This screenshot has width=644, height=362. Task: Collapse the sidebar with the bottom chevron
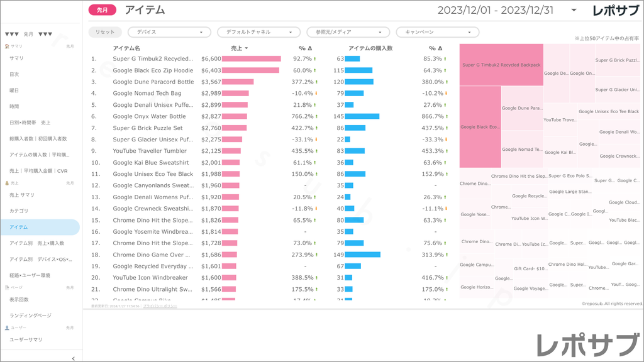pyautogui.click(x=74, y=358)
